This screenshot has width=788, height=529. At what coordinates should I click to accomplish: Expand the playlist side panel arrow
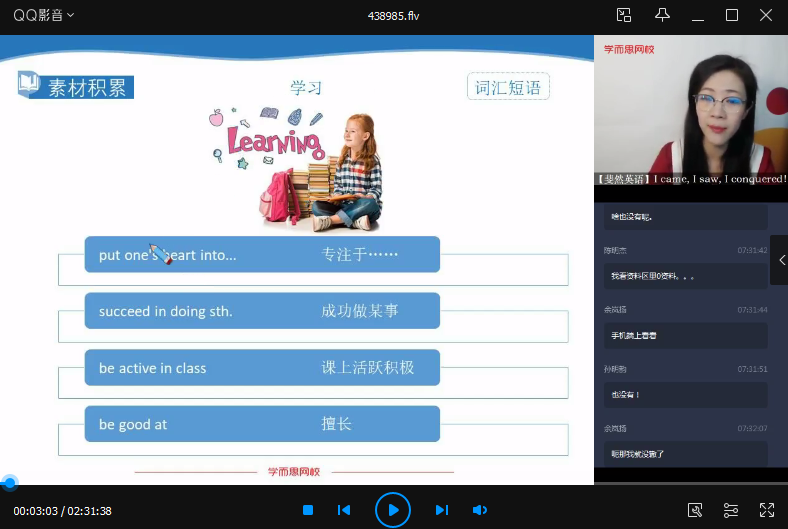click(780, 260)
